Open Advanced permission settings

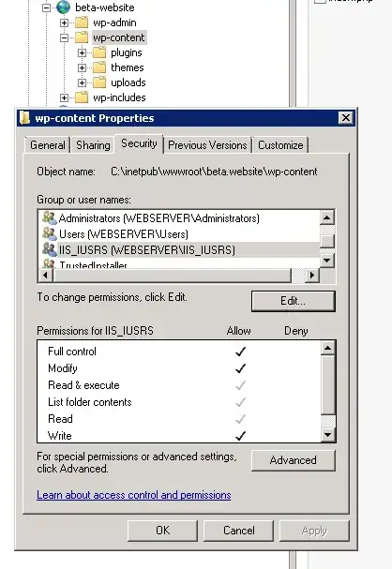(x=294, y=460)
